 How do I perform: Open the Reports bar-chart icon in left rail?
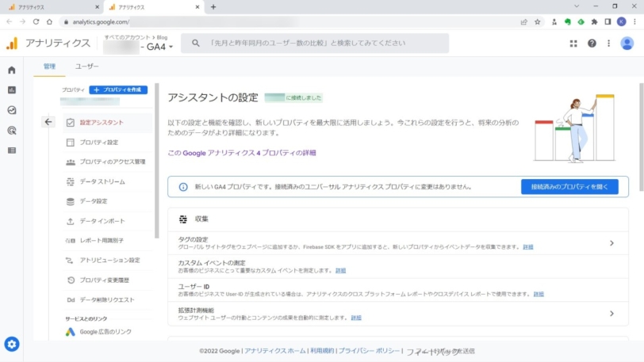point(11,90)
